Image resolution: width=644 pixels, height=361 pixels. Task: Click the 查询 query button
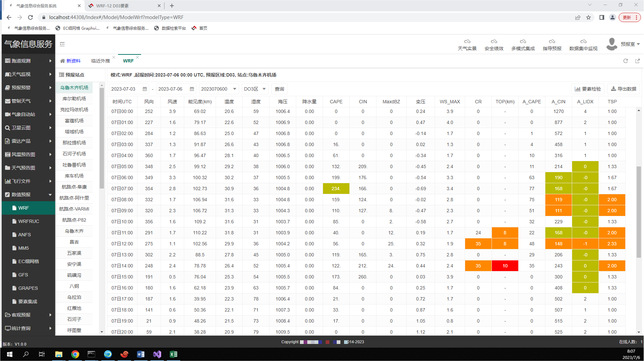[279, 89]
